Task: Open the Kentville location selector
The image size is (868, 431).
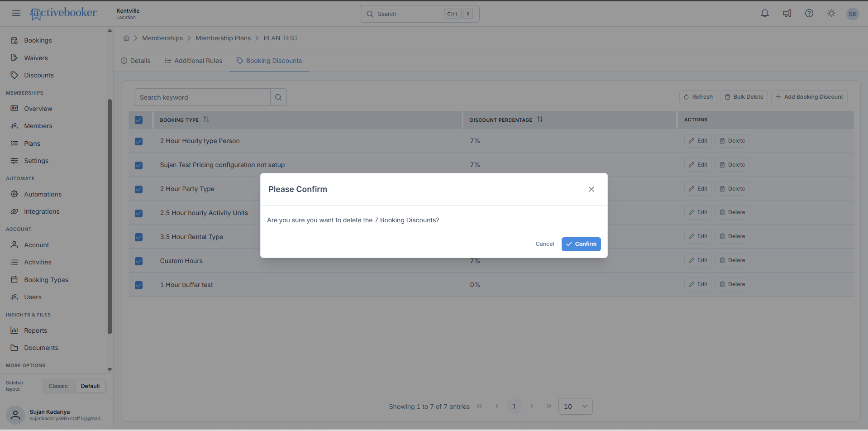Action: pyautogui.click(x=128, y=14)
